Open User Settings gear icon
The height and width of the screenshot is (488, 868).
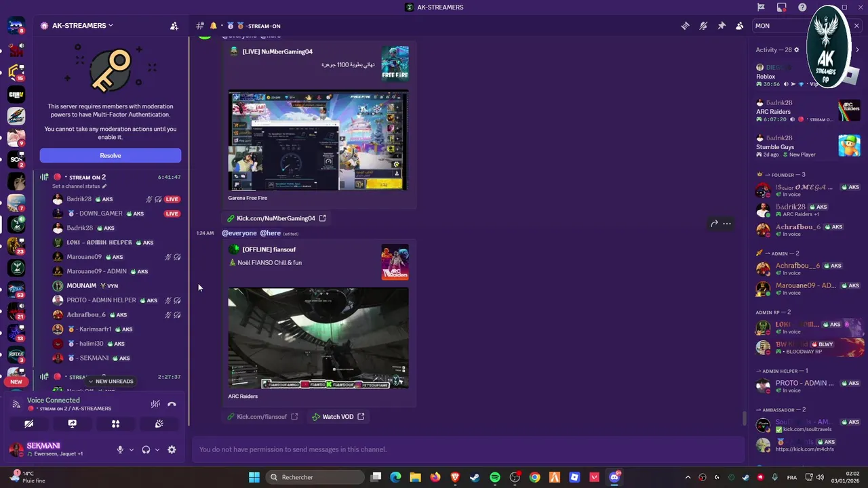(x=172, y=449)
